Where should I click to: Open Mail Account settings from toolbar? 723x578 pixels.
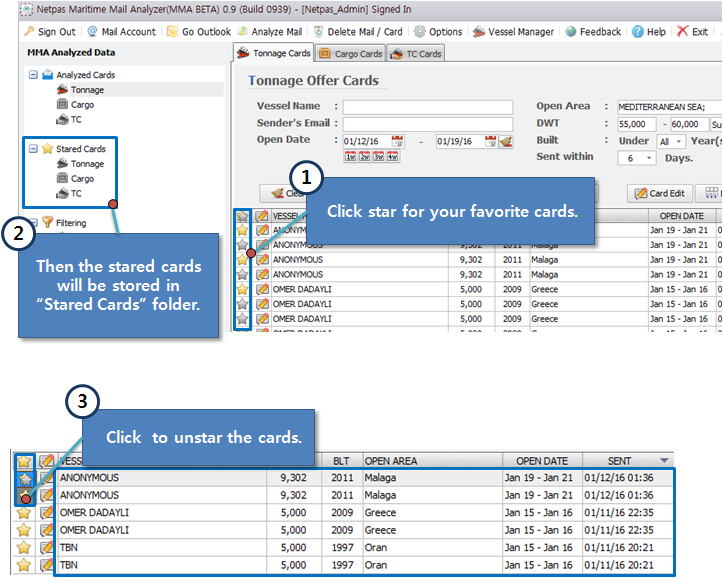click(122, 32)
